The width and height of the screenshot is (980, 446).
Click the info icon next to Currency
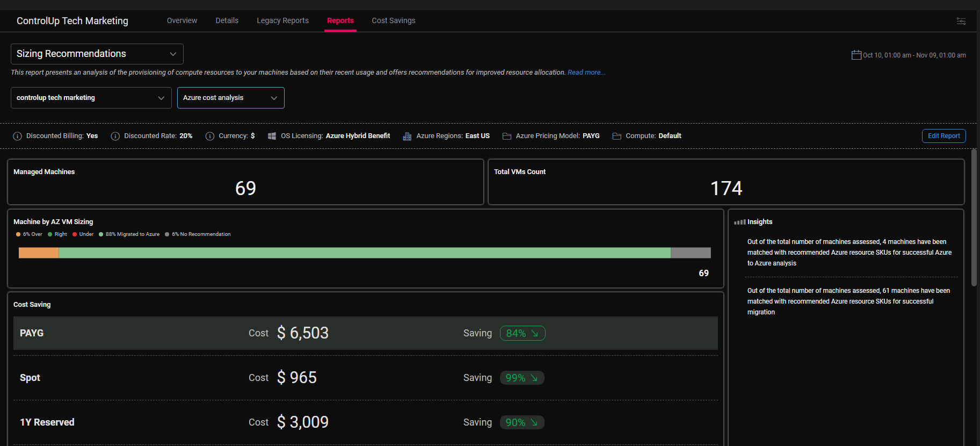pos(209,136)
